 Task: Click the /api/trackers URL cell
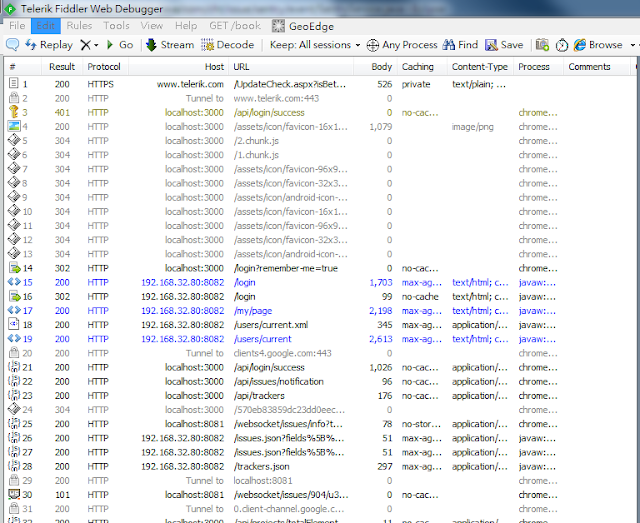tap(259, 396)
